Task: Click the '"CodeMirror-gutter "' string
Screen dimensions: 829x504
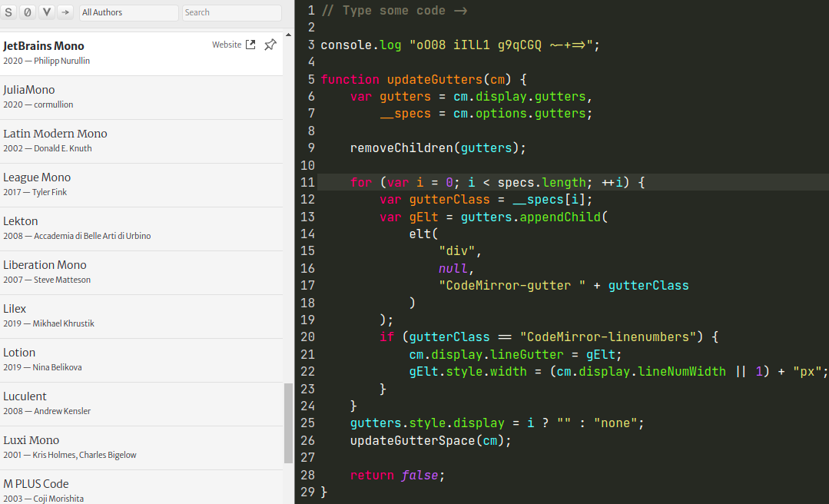Action: click(x=512, y=286)
